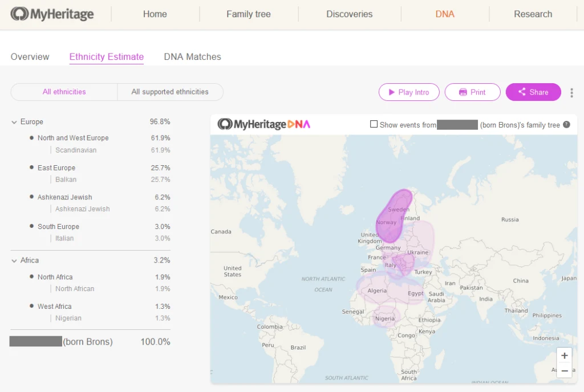
Task: Select the East Europe row
Action: pos(100,168)
